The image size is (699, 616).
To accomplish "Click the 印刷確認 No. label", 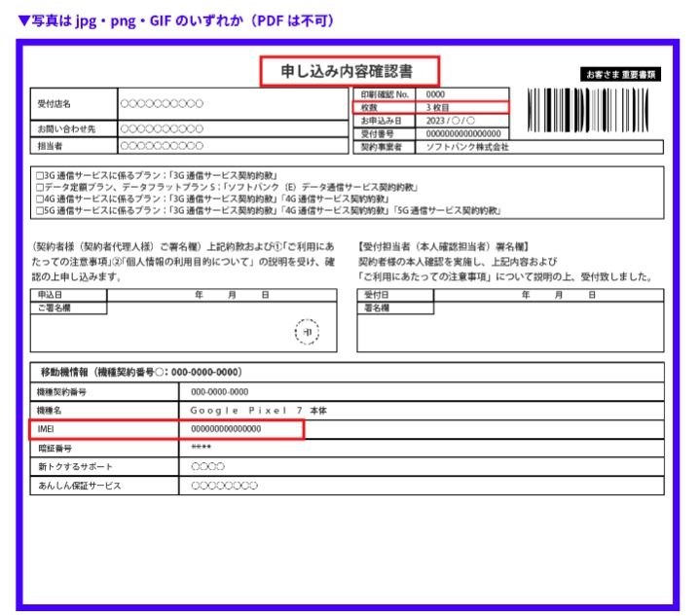I will coord(385,94).
